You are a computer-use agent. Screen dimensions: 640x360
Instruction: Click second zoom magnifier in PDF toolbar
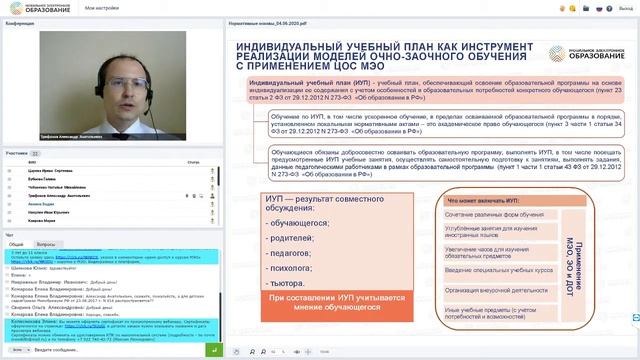(x=263, y=351)
